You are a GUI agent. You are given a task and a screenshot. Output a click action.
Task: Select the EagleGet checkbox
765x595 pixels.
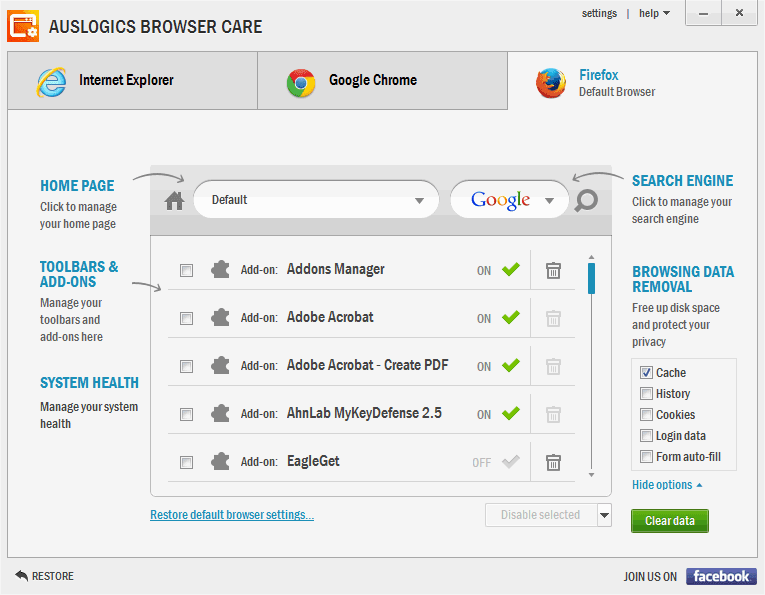pos(186,463)
